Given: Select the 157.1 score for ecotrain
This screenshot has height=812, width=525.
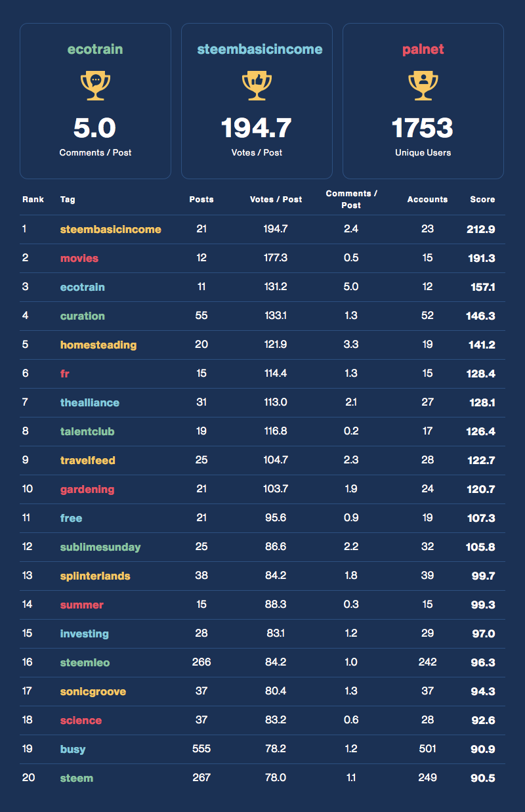Looking at the screenshot, I should 482,288.
